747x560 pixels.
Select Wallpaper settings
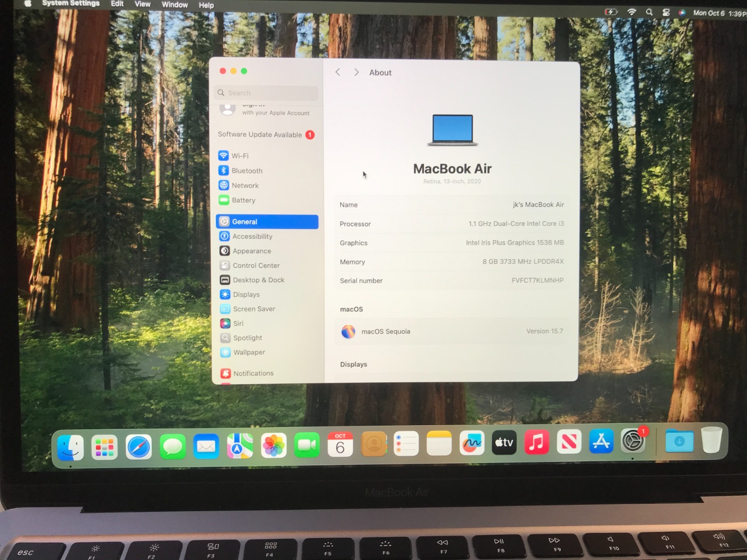249,352
